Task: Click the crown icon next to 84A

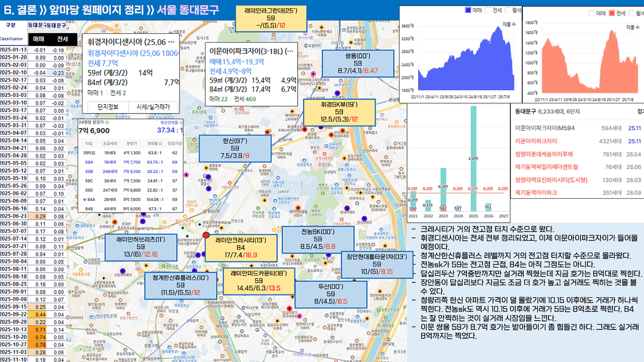Action: (85, 199)
